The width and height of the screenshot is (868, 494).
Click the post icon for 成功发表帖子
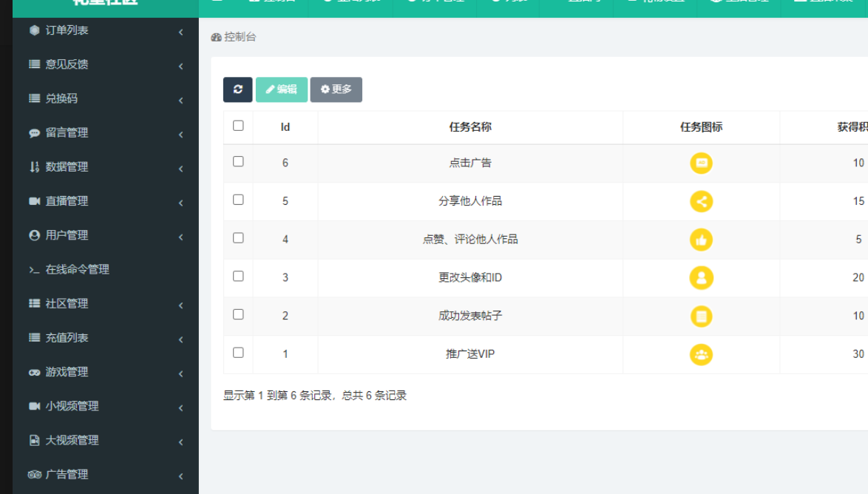tap(701, 317)
